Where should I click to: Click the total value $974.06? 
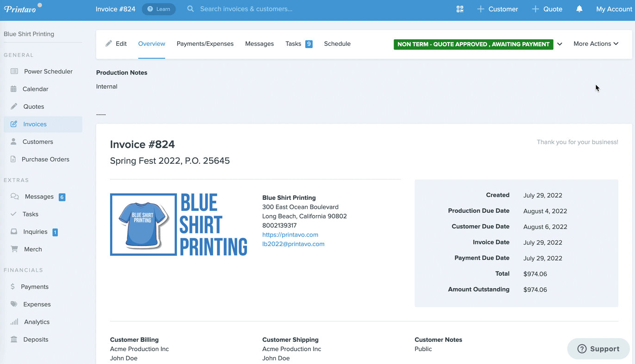535,274
